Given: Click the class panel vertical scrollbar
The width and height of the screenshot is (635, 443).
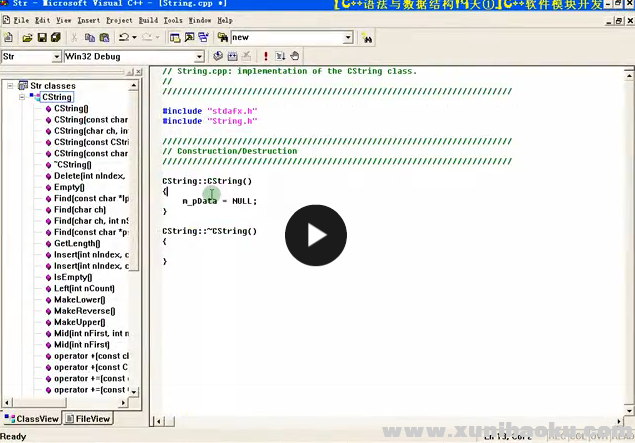Looking at the screenshot, I should click(x=136, y=250).
